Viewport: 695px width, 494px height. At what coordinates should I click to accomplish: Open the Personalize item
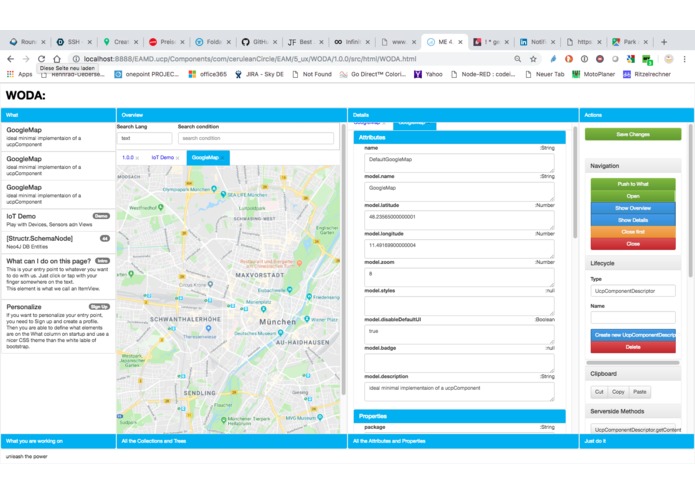coord(58,327)
